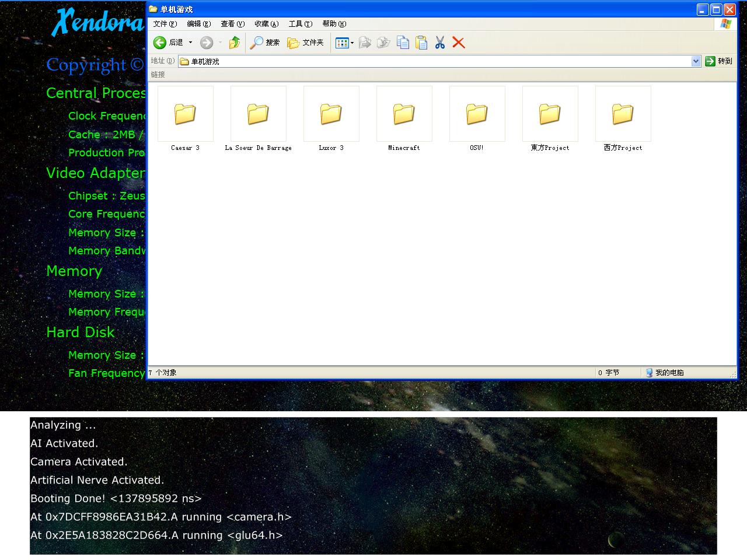Open the Back button history arrow
The width and height of the screenshot is (747, 560).
tap(190, 43)
